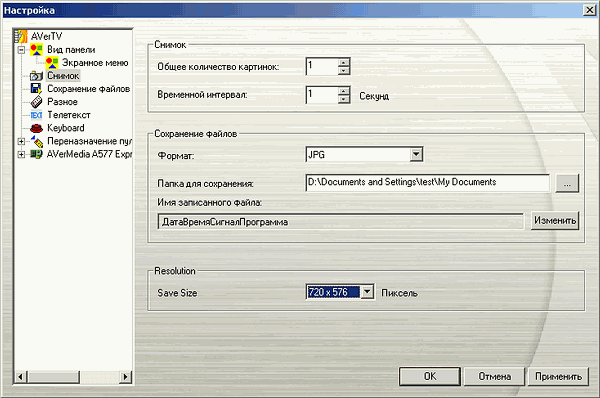600x398 pixels.
Task: Click the AVerTV root icon in tree
Action: click(x=21, y=36)
